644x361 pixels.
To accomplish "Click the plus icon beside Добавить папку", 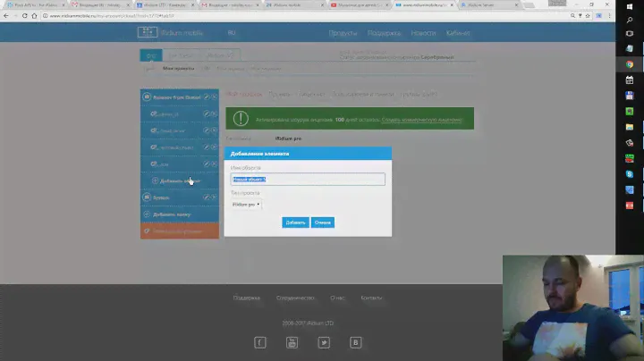I will (x=147, y=214).
